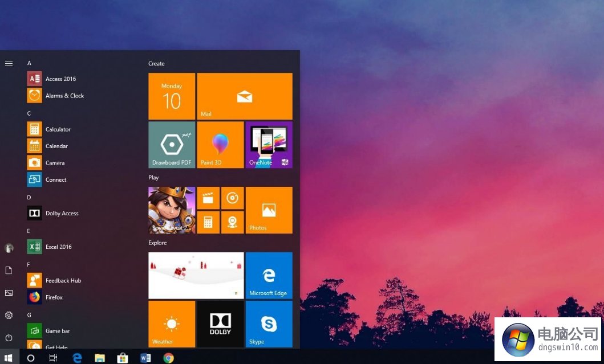Launch Microsoft Edge from the taskbar

(77, 357)
